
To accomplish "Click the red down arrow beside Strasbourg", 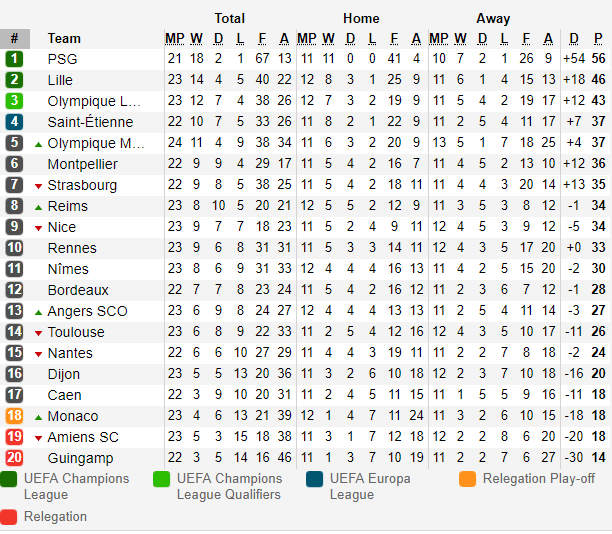I will pos(38,186).
